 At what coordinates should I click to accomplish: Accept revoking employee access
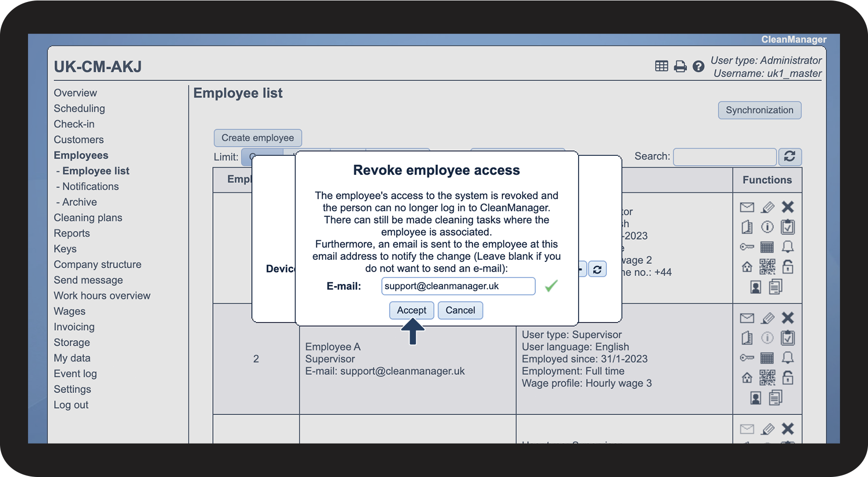[x=412, y=310]
